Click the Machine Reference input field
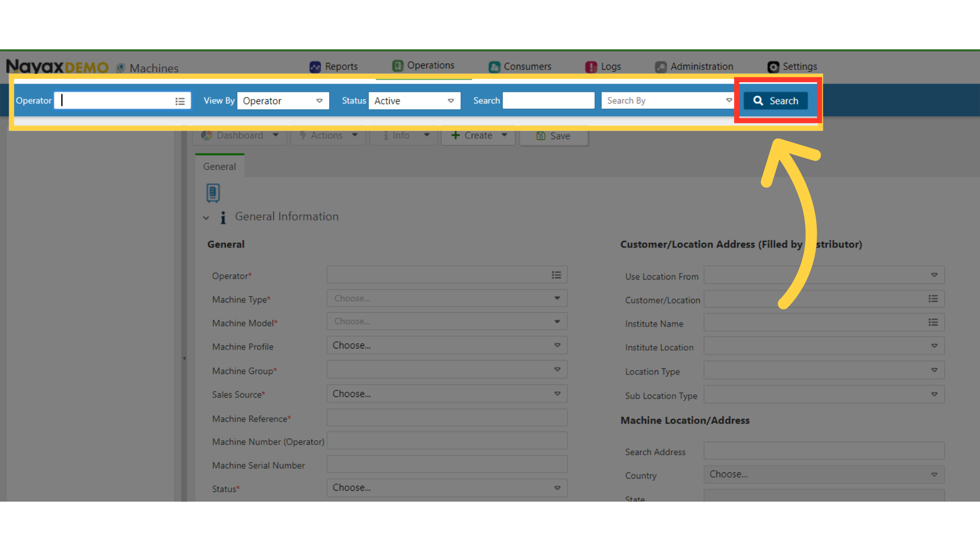Image resolution: width=980 pixels, height=551 pixels. [x=447, y=418]
